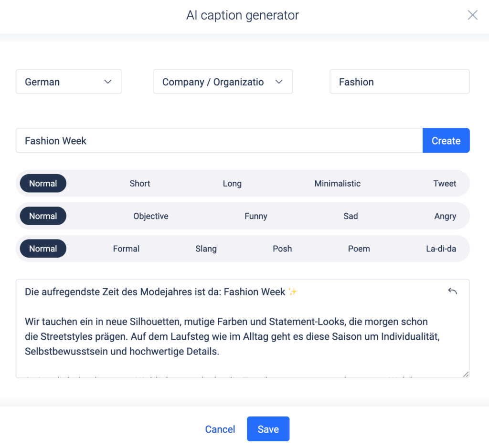Click the undo arrow in caption box
This screenshot has height=448, width=489.
452,291
